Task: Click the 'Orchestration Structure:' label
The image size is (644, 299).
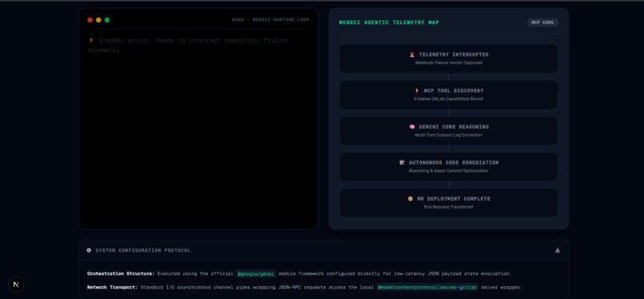Action: [x=121, y=273]
